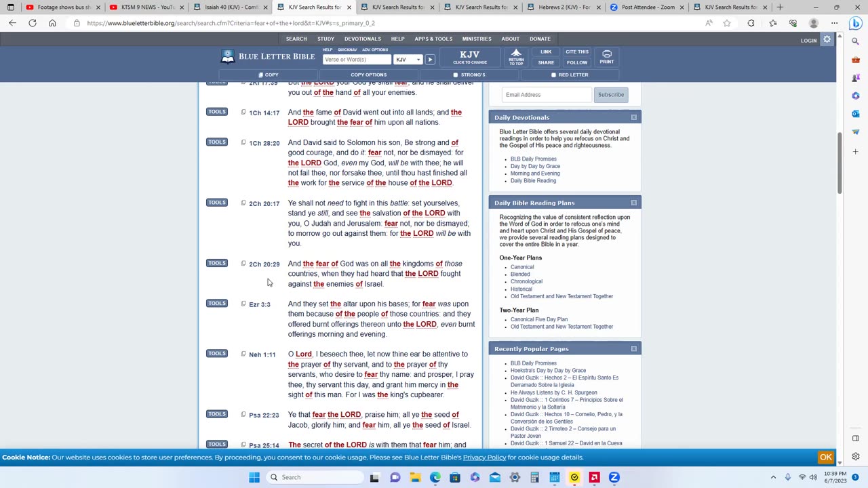Open the APPS & TOOLS menu
Viewport: 868px width, 488px height.
[x=433, y=39]
